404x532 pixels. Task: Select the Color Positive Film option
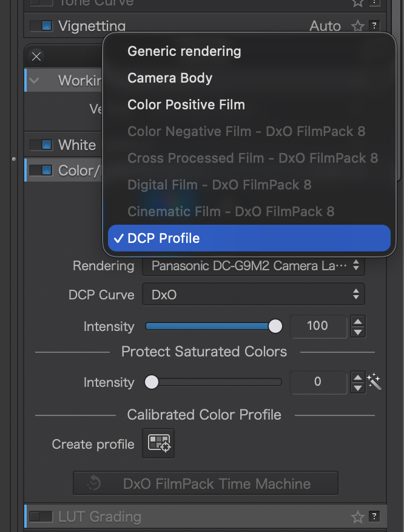point(186,104)
